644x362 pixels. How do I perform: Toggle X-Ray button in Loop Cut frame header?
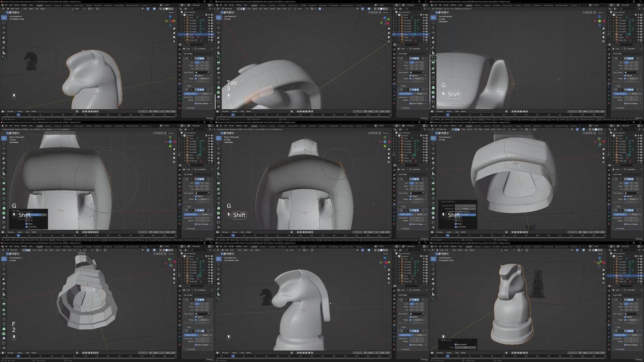[x=590, y=129]
